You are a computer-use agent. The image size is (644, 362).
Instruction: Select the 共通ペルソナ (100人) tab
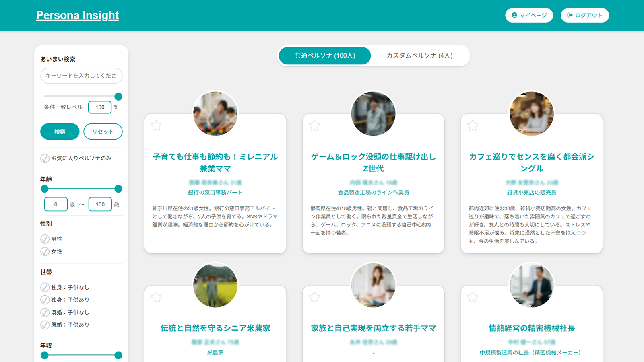click(x=324, y=56)
